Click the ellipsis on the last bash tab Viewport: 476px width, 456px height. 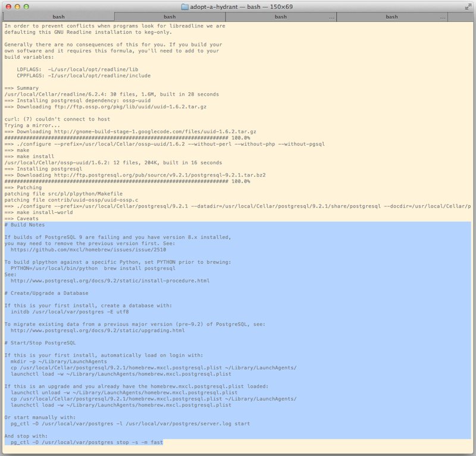tap(442, 17)
